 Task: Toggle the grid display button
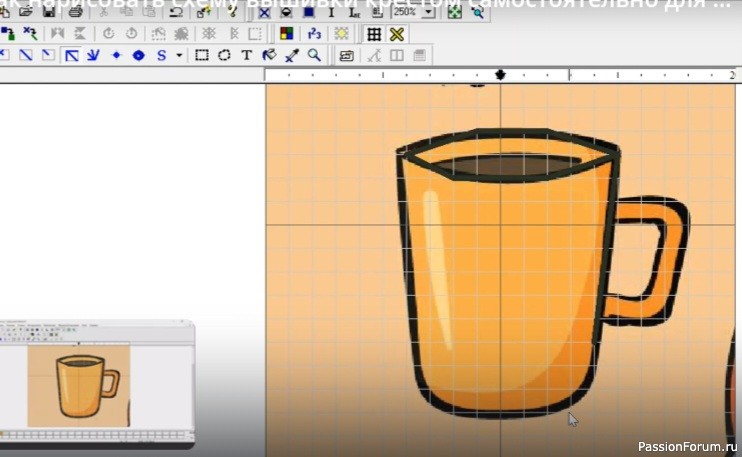point(374,34)
